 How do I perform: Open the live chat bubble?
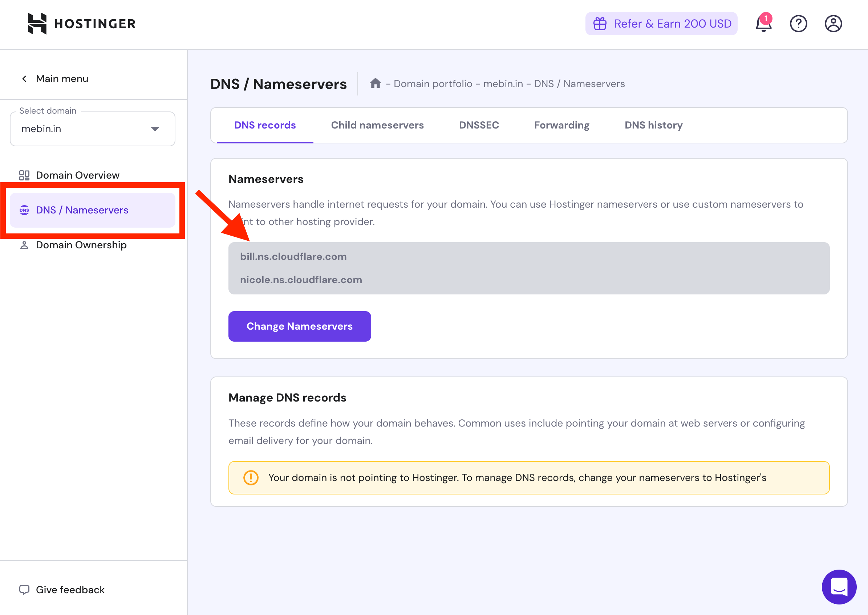point(839,587)
